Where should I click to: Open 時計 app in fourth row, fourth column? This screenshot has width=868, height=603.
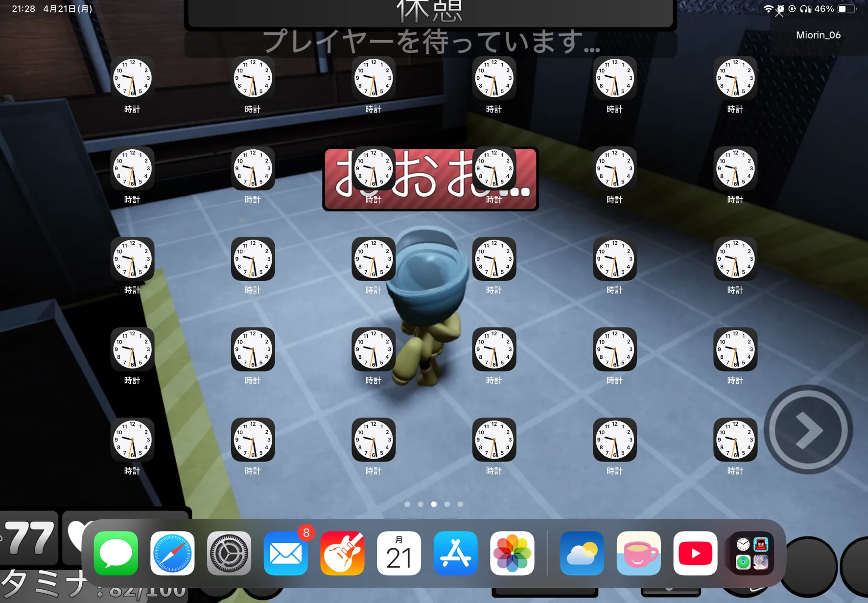(x=494, y=349)
